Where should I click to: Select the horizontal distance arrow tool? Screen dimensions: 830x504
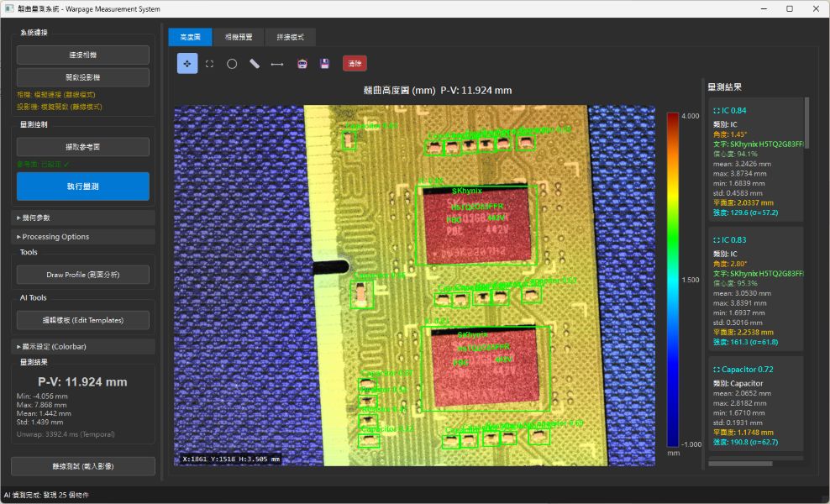(x=277, y=64)
